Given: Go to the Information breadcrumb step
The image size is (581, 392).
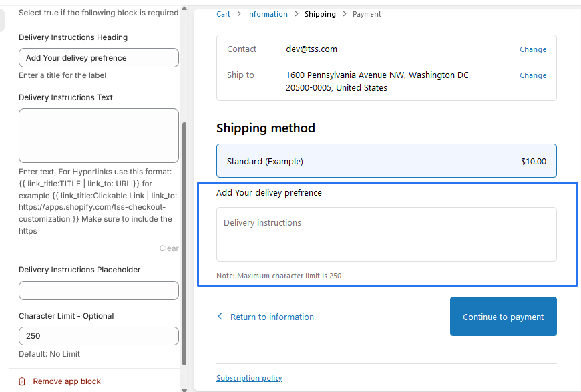Looking at the screenshot, I should (267, 14).
